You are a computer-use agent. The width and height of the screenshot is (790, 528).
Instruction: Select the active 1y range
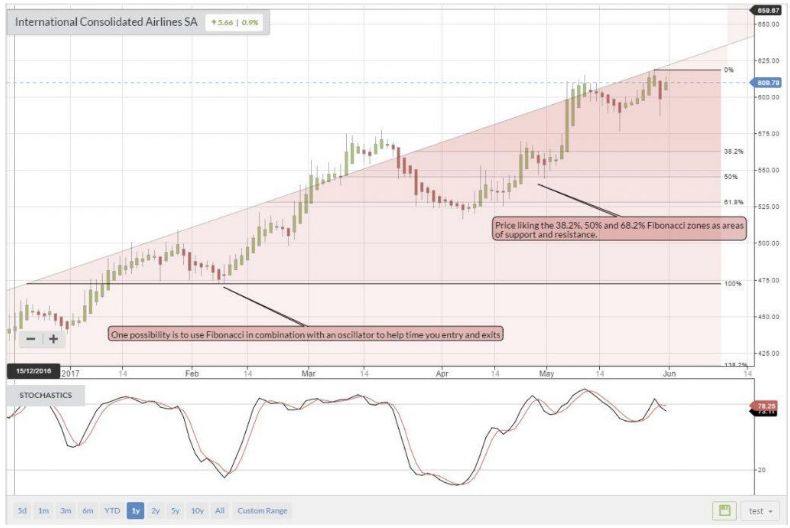(x=136, y=511)
